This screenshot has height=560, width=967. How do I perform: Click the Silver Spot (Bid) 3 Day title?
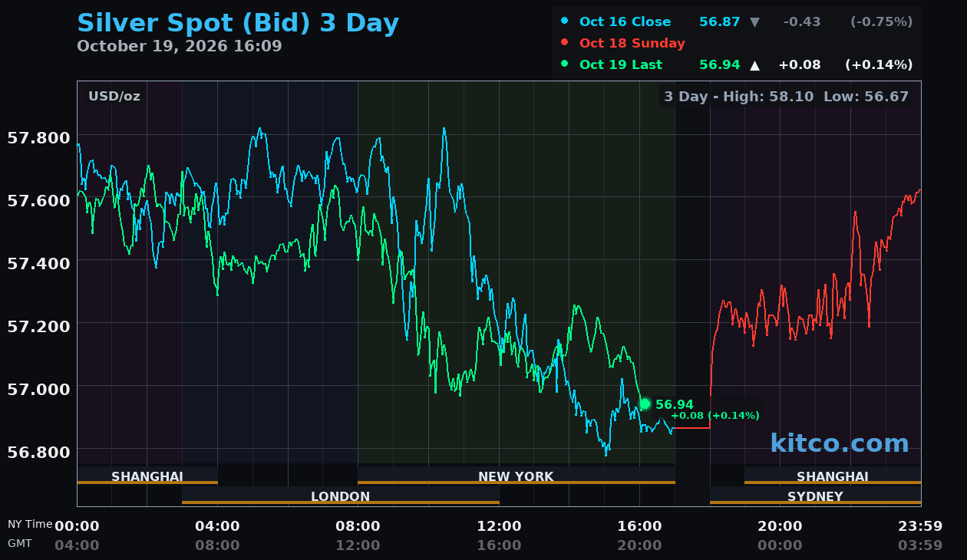[x=238, y=23]
